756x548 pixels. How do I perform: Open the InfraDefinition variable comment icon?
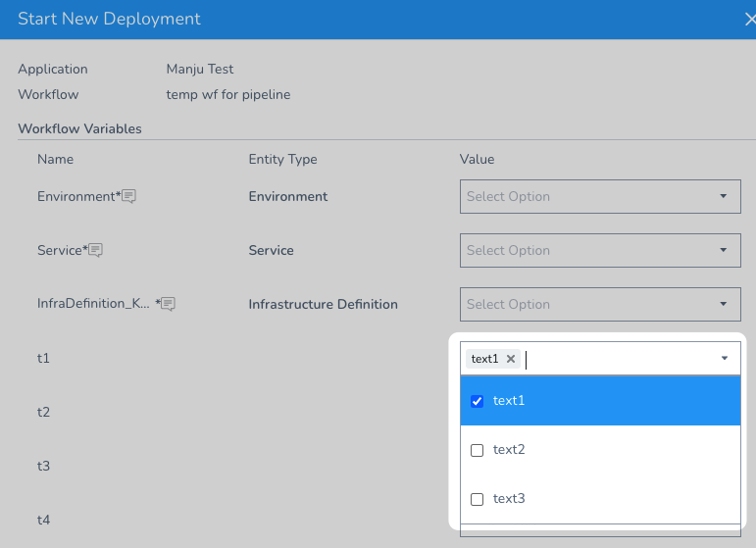click(x=168, y=304)
